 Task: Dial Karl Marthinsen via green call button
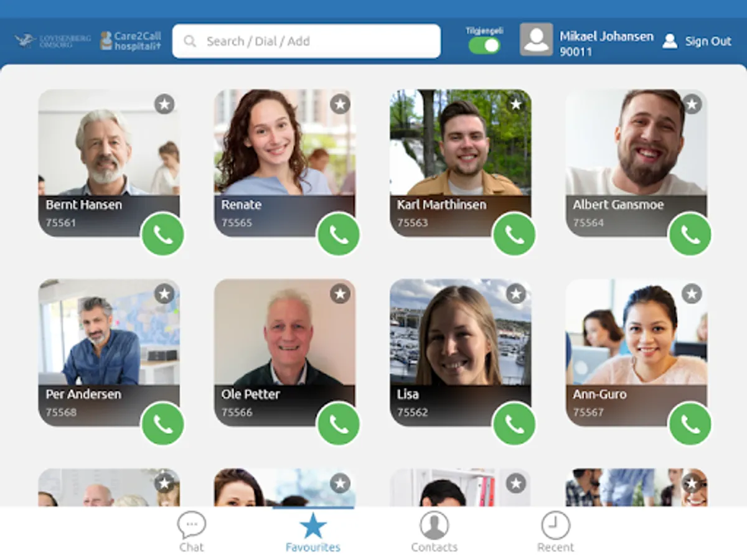click(x=514, y=235)
